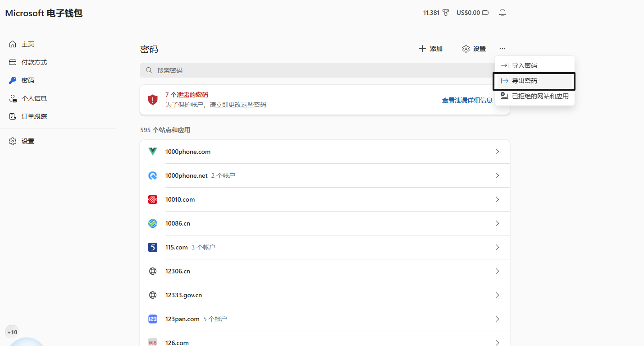
Task: Click the Microsoft 电子钱包 title
Action: tap(44, 13)
